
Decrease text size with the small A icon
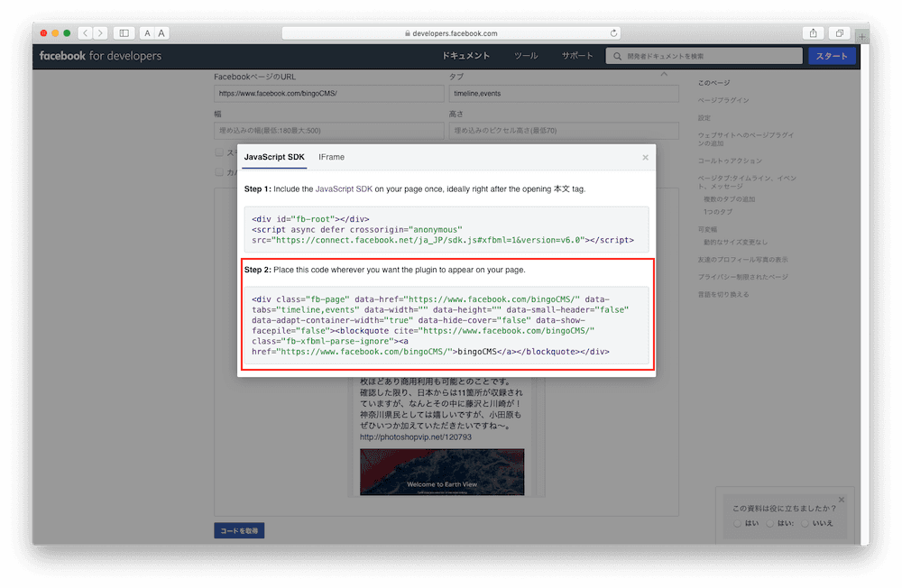click(x=147, y=32)
